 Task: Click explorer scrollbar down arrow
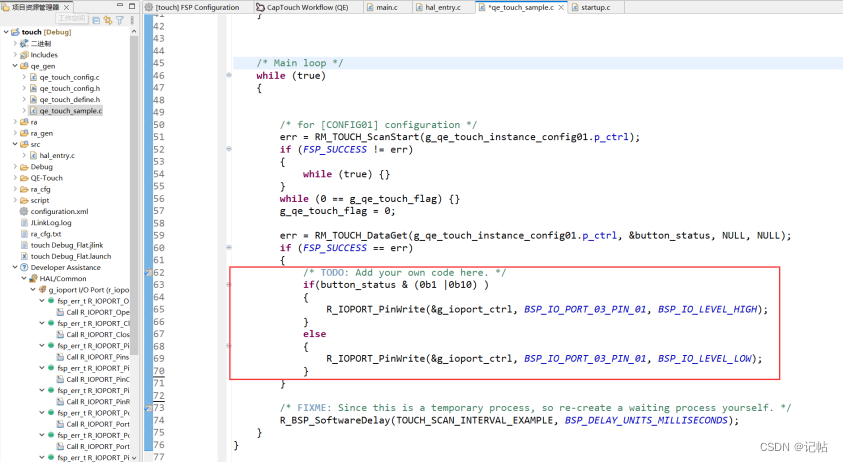134,457
